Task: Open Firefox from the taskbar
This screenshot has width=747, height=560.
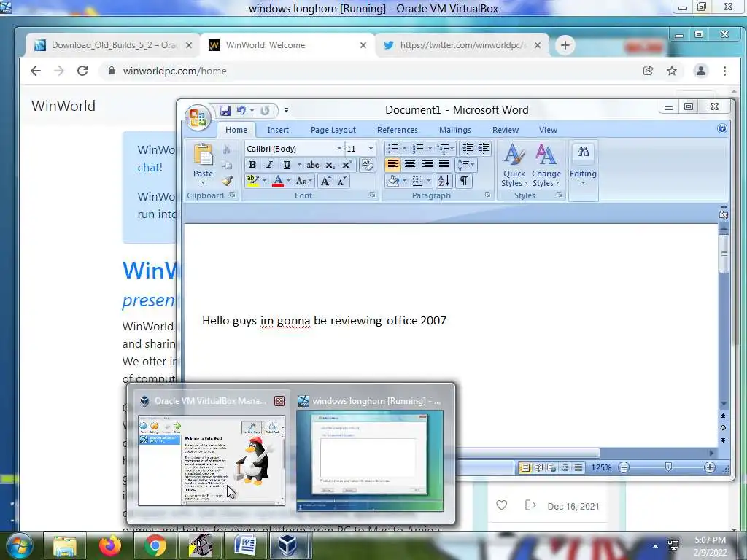Action: tap(109, 545)
